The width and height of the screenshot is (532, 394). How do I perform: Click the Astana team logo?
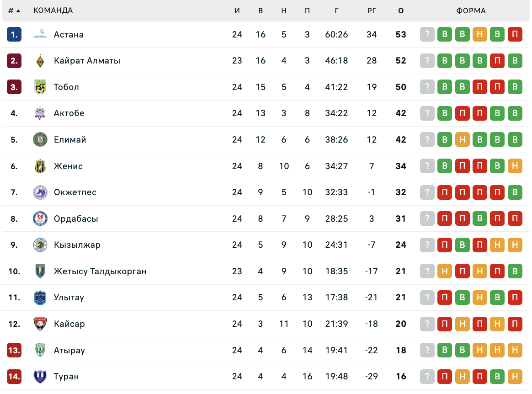(40, 34)
